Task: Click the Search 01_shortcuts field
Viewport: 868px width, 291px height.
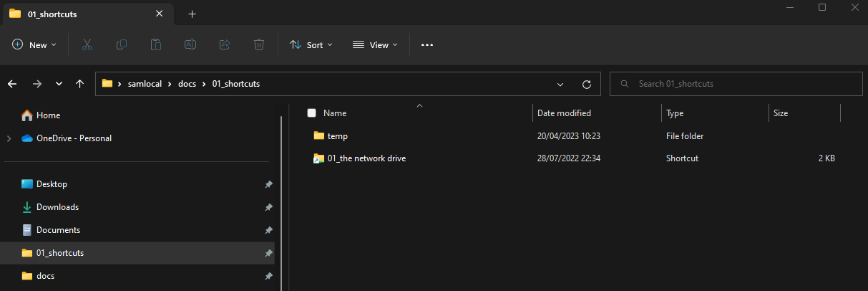Action: pyautogui.click(x=735, y=84)
